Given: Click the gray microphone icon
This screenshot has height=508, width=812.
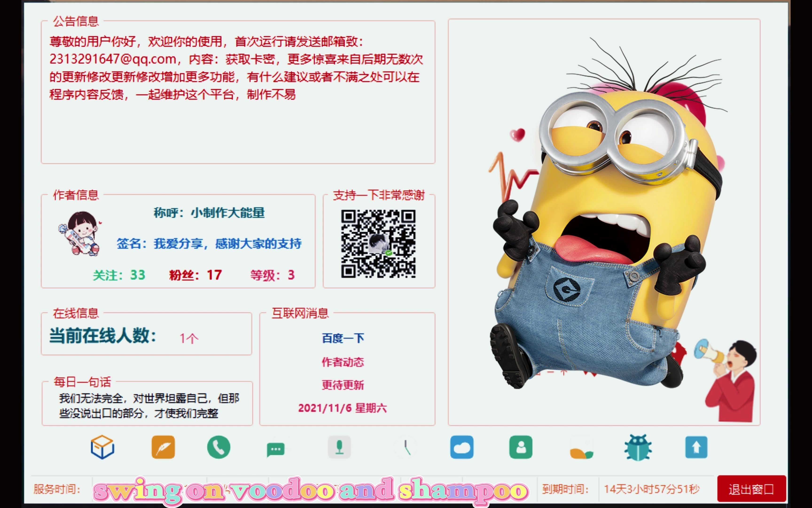Looking at the screenshot, I should [x=339, y=447].
